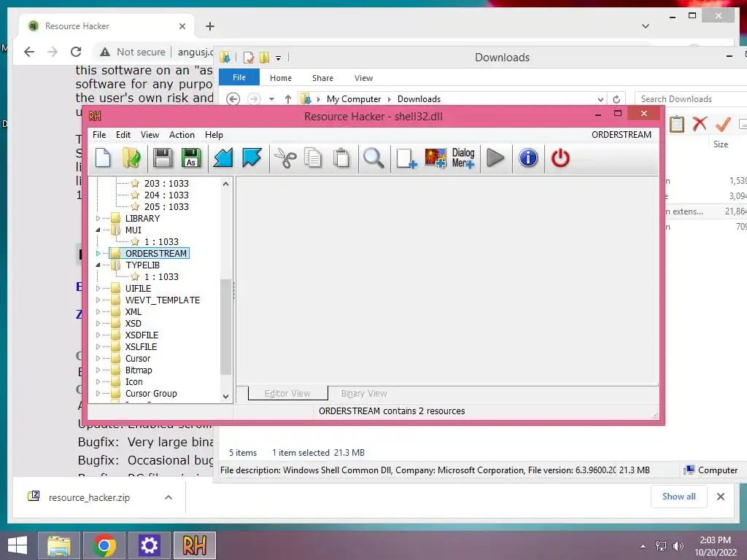Click My Computer in the breadcrumb path
Image resolution: width=747 pixels, height=560 pixels.
[x=354, y=99]
